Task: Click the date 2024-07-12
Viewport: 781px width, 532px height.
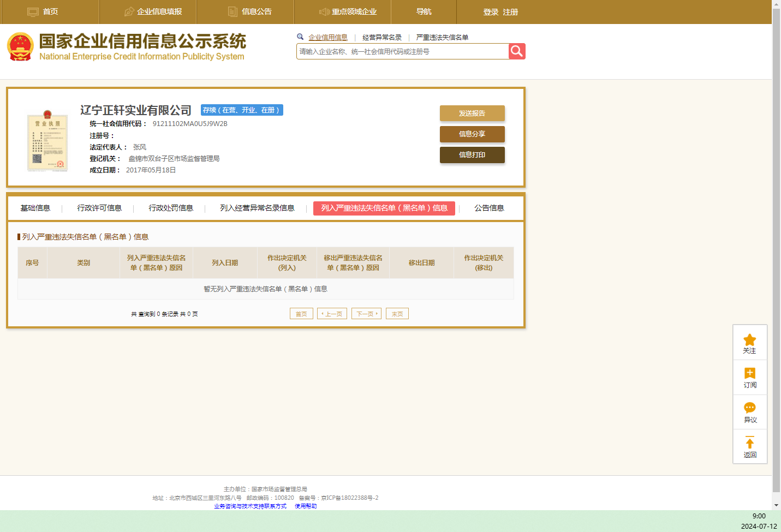Action: coord(759,527)
